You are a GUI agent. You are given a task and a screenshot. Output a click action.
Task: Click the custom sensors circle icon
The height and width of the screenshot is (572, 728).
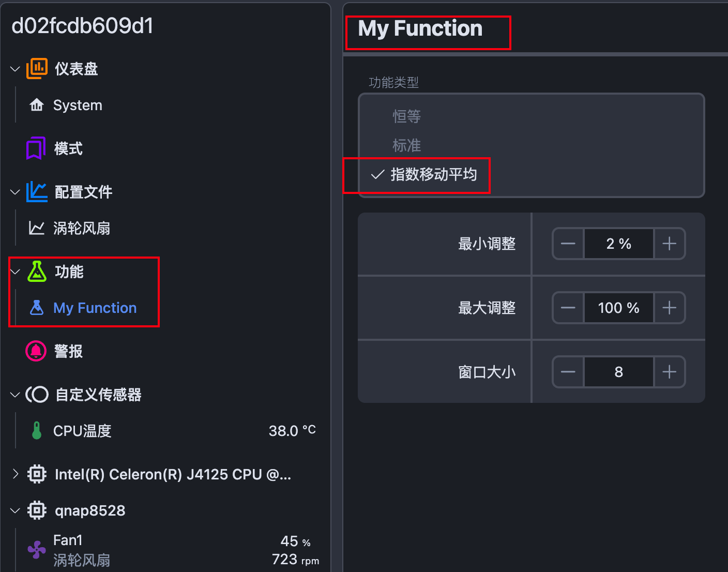pos(37,395)
